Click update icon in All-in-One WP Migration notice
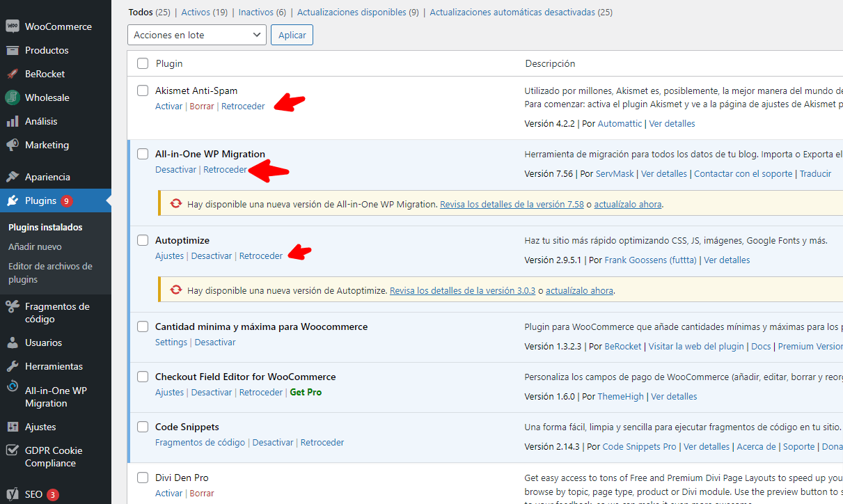Viewport: 843px width, 504px height. (x=176, y=204)
